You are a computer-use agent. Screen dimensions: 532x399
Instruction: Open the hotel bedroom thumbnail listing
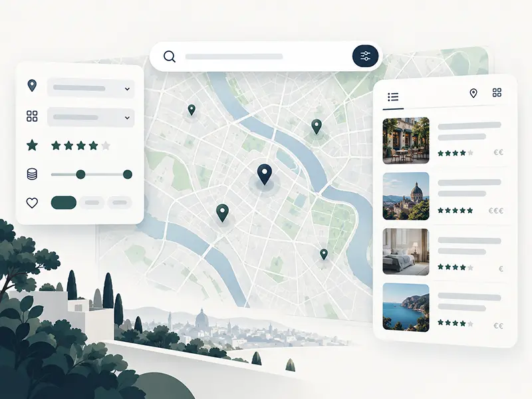[x=406, y=252]
